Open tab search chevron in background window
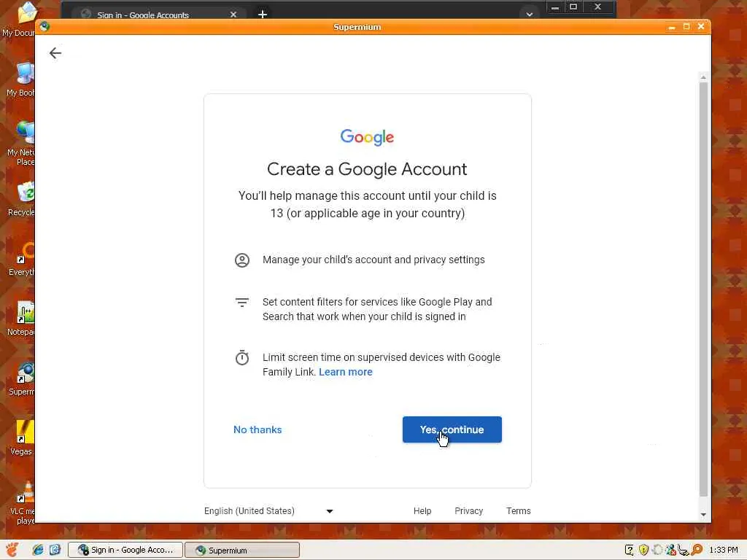Image resolution: width=747 pixels, height=560 pixels. pos(530,15)
